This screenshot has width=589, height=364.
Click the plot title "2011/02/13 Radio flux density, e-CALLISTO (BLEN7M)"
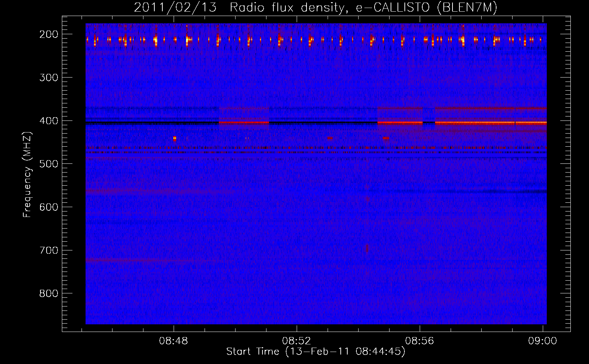(315, 7)
